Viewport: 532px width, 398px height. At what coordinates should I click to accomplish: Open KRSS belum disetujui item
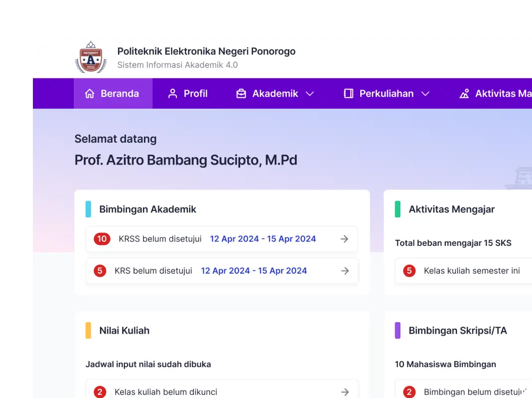[222, 239]
